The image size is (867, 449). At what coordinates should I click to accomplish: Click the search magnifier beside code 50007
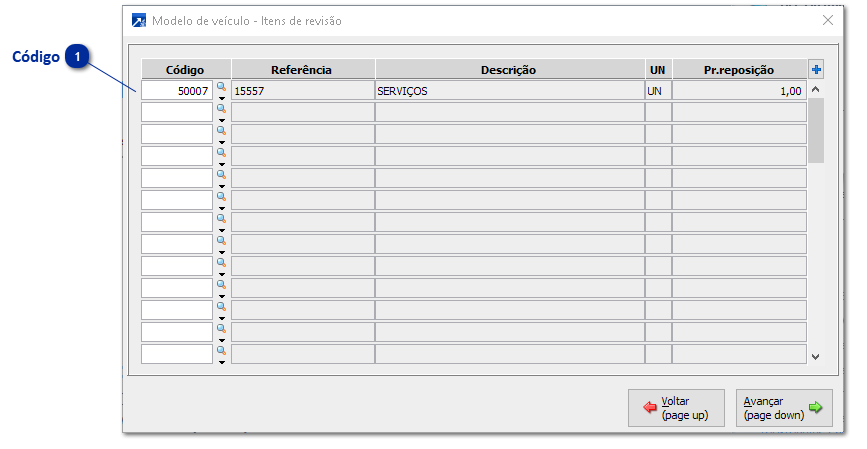(x=221, y=87)
